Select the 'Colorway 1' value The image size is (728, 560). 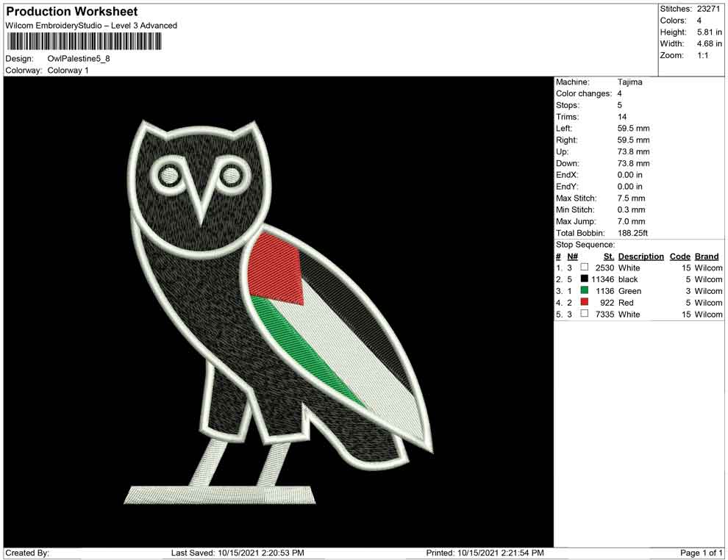click(x=68, y=70)
